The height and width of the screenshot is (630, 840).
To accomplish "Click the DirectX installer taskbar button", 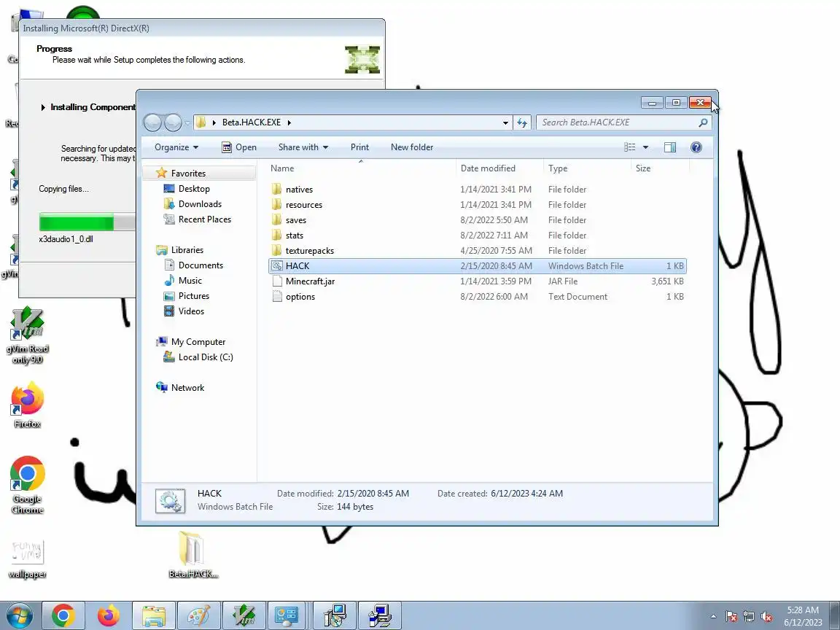I will pyautogui.click(x=335, y=615).
